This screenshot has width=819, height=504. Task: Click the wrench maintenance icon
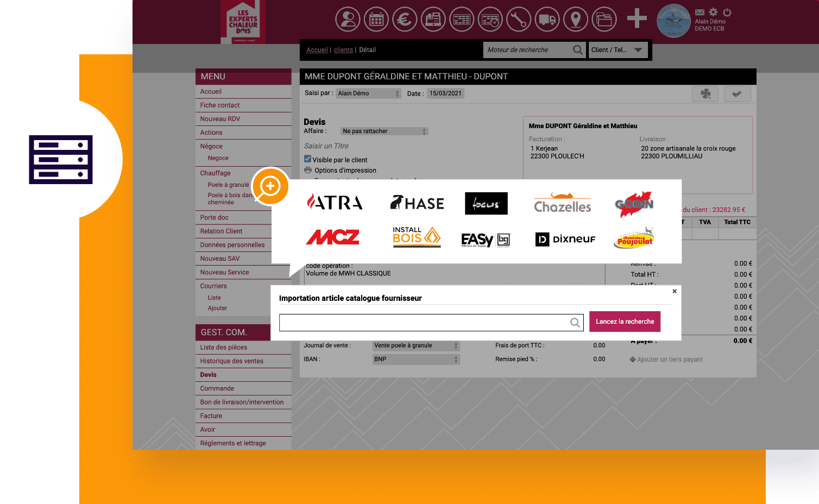[x=519, y=19]
